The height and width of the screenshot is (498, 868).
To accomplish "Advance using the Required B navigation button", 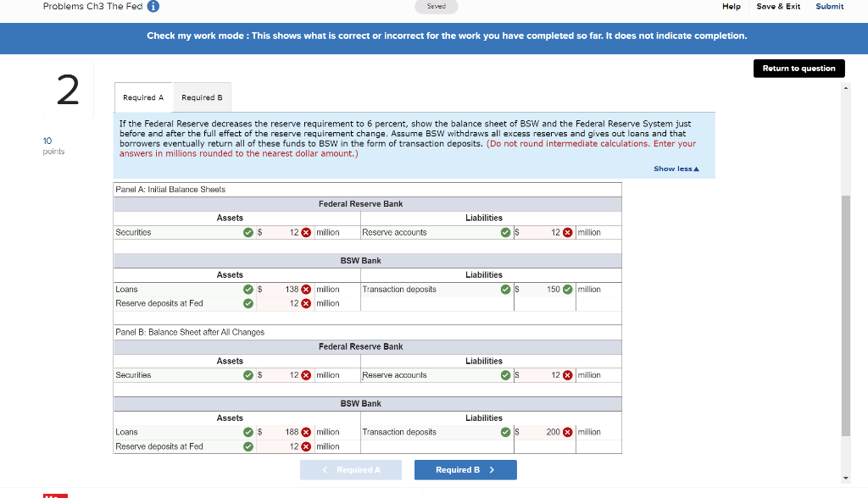I will [x=465, y=469].
